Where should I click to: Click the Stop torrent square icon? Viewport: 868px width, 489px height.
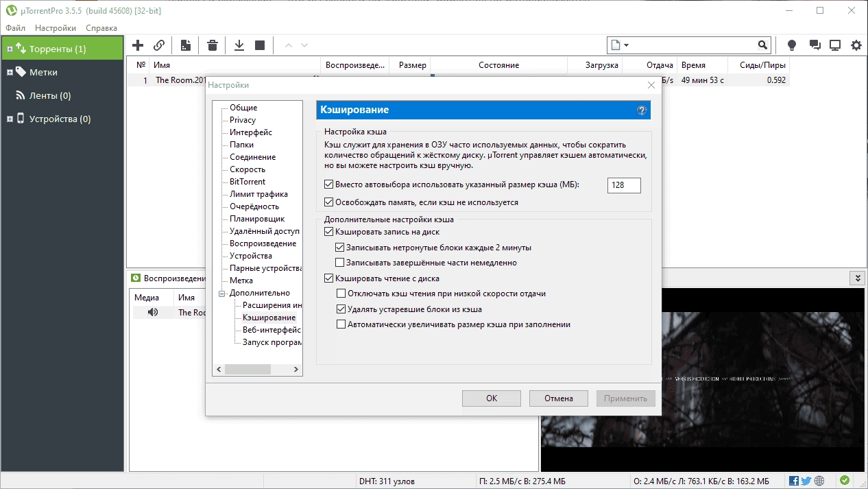[x=260, y=45]
